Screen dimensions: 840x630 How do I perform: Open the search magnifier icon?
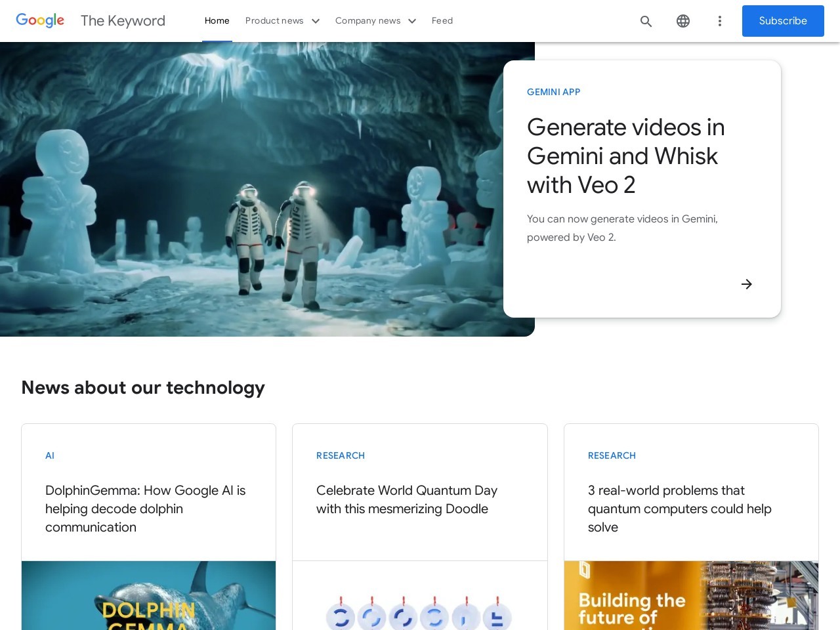pos(646,21)
